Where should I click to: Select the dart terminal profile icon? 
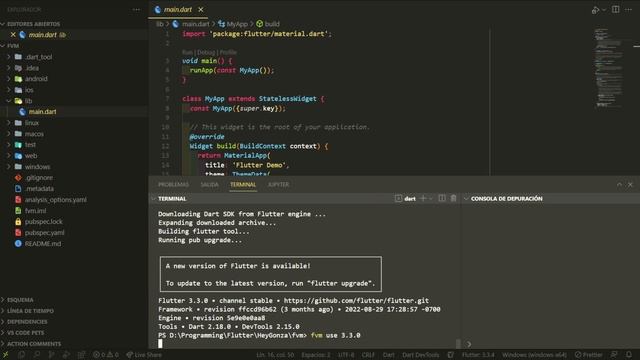398,199
